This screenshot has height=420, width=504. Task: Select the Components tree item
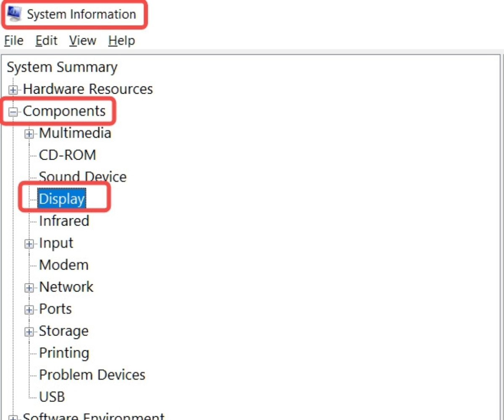(64, 111)
